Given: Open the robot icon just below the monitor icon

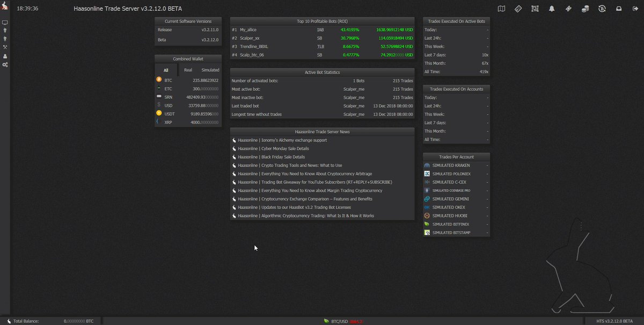Looking at the screenshot, I should point(5,31).
